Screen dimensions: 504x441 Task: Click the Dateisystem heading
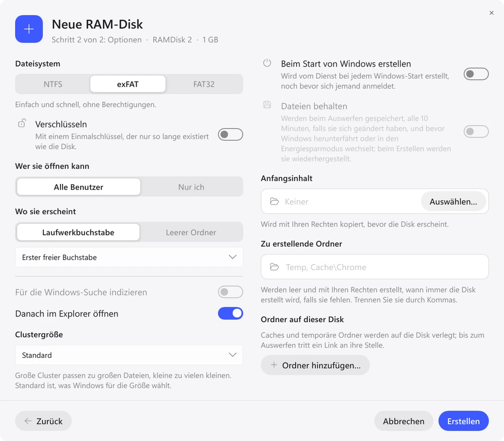click(x=38, y=64)
